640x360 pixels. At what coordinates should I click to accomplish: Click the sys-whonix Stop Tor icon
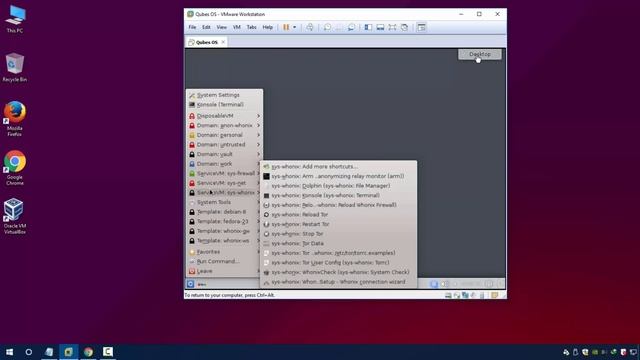click(x=266, y=234)
